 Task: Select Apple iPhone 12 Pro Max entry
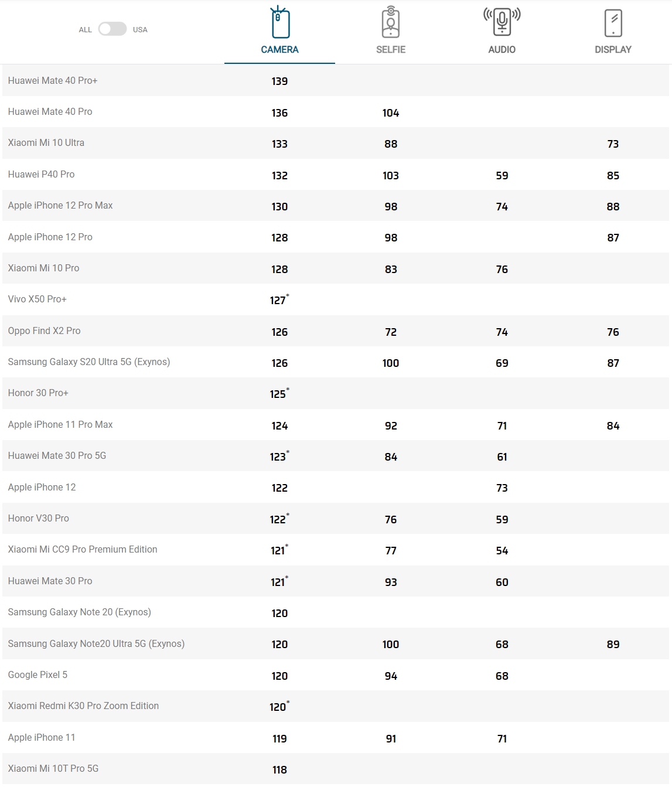point(60,206)
